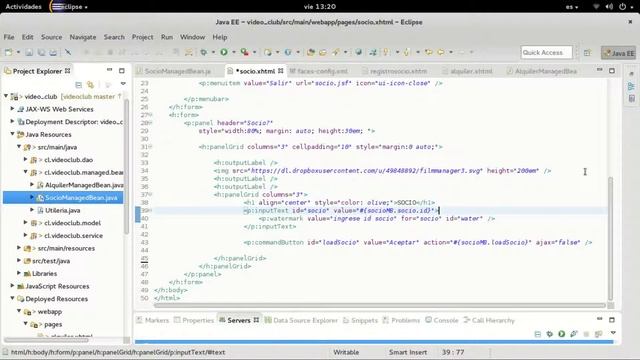The width and height of the screenshot is (640, 360).
Task: Click the Print toolbar icon
Action: click(53, 52)
